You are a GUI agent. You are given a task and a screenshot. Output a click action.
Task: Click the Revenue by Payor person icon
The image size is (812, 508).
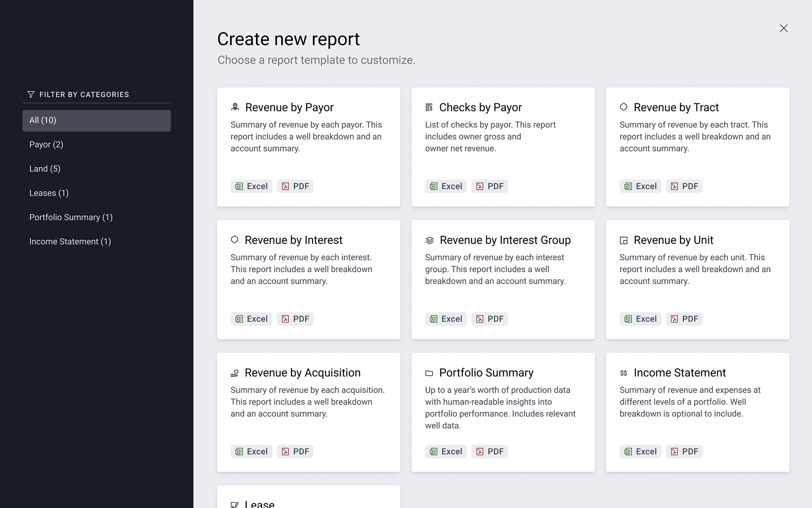click(x=235, y=107)
